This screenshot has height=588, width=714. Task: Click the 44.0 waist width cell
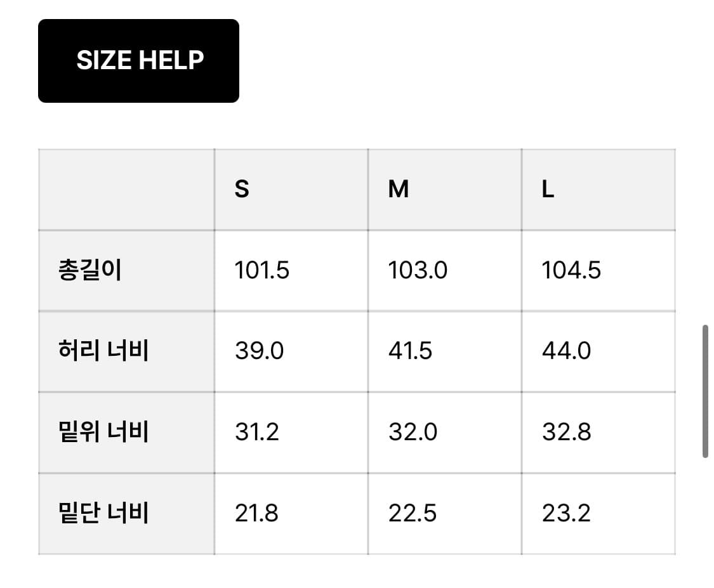565,351
